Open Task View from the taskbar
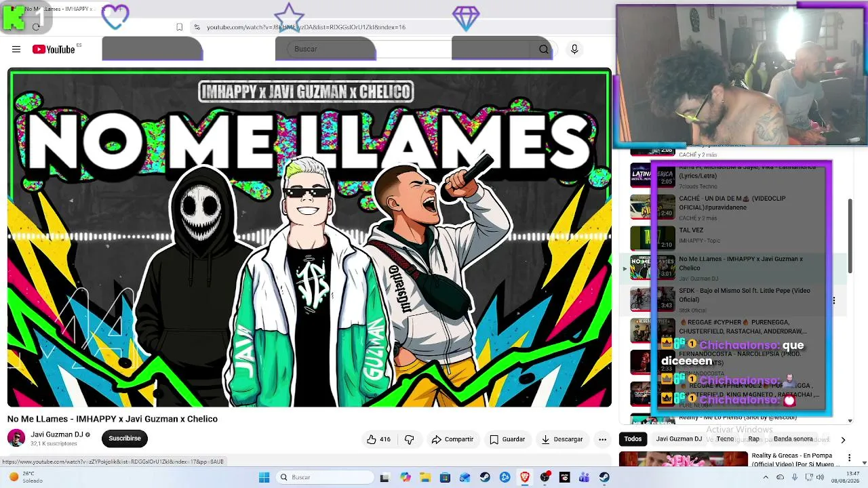Image resolution: width=868 pixels, height=488 pixels. coord(384,477)
